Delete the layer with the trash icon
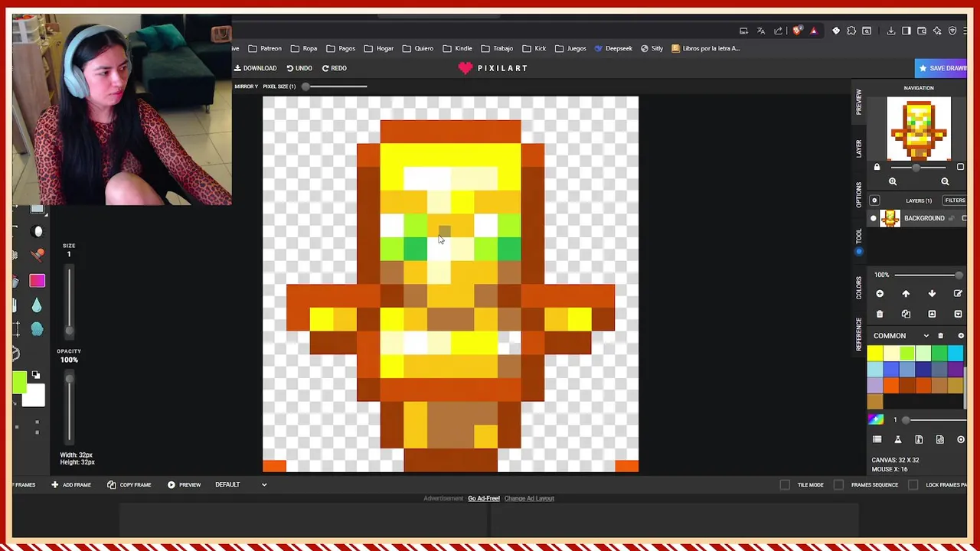 pyautogui.click(x=880, y=314)
